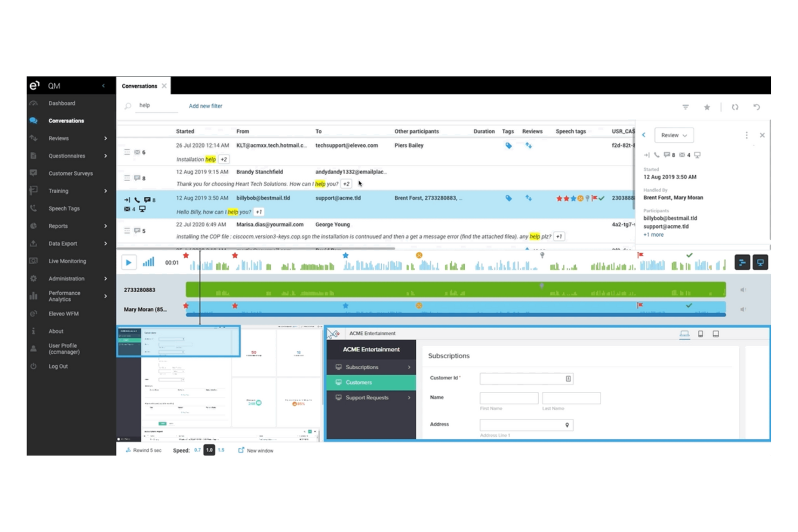Toggle the screen view icon right of the waveform

click(x=760, y=262)
